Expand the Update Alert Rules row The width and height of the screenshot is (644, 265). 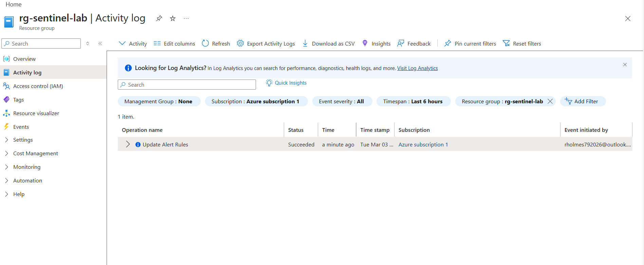point(128,144)
